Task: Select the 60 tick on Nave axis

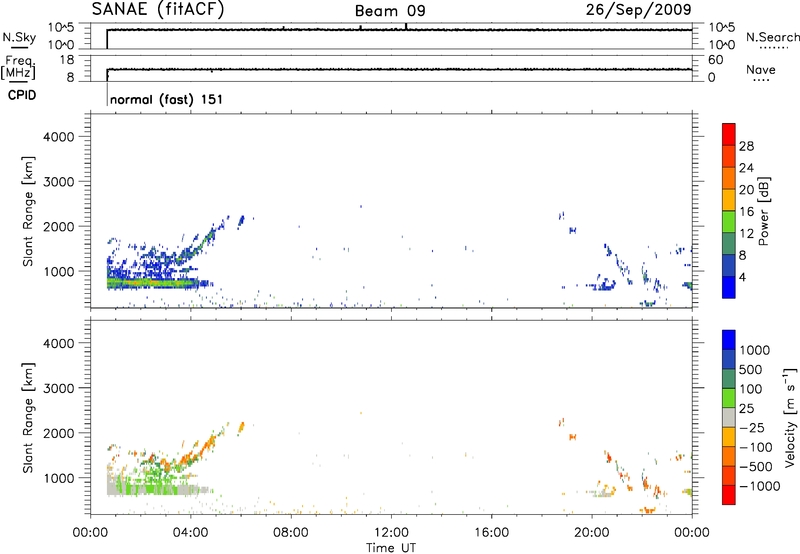Action: pos(716,60)
